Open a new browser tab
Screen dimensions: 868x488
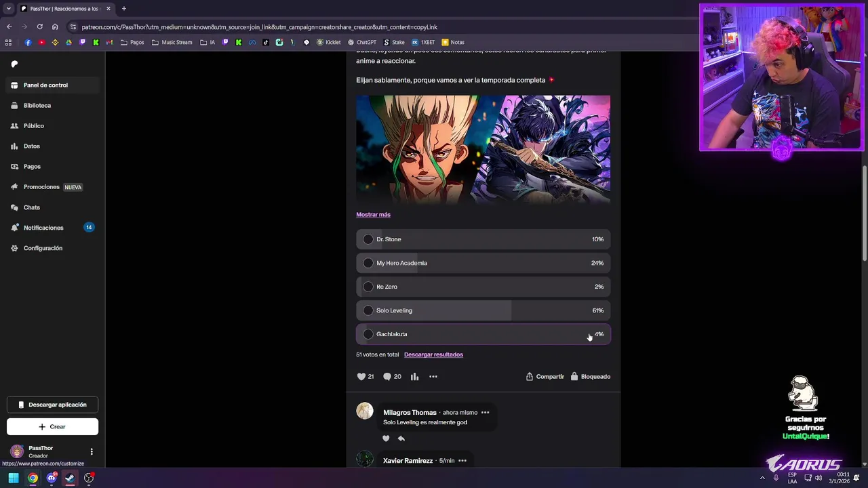pyautogui.click(x=123, y=9)
